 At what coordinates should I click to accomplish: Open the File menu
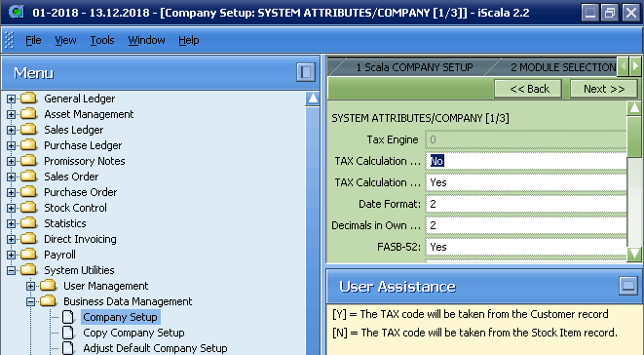click(x=33, y=40)
